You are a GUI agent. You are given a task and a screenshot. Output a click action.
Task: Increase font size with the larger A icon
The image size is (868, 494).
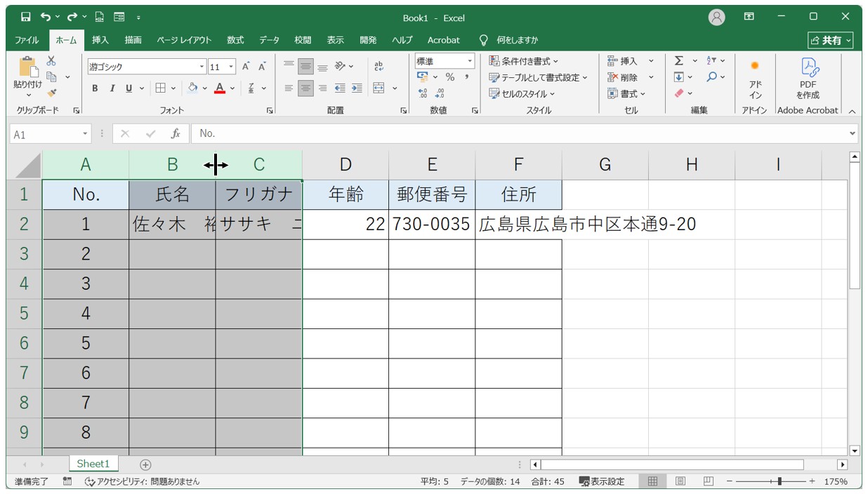246,67
